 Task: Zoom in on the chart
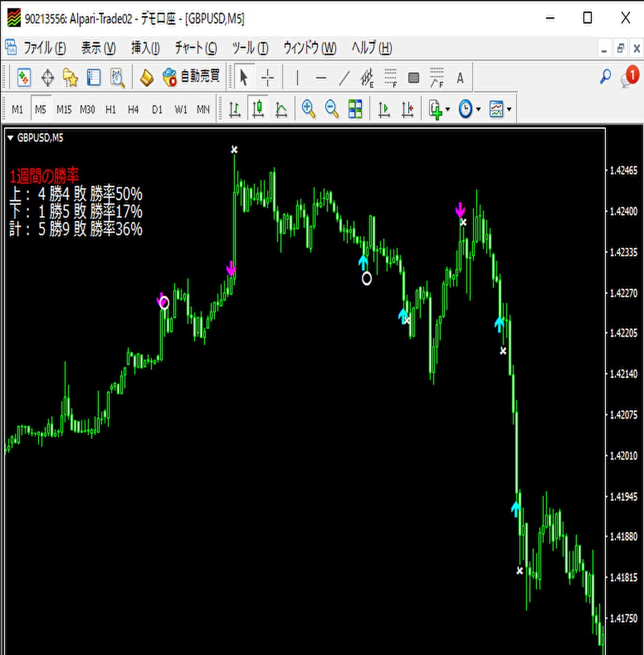tap(308, 109)
